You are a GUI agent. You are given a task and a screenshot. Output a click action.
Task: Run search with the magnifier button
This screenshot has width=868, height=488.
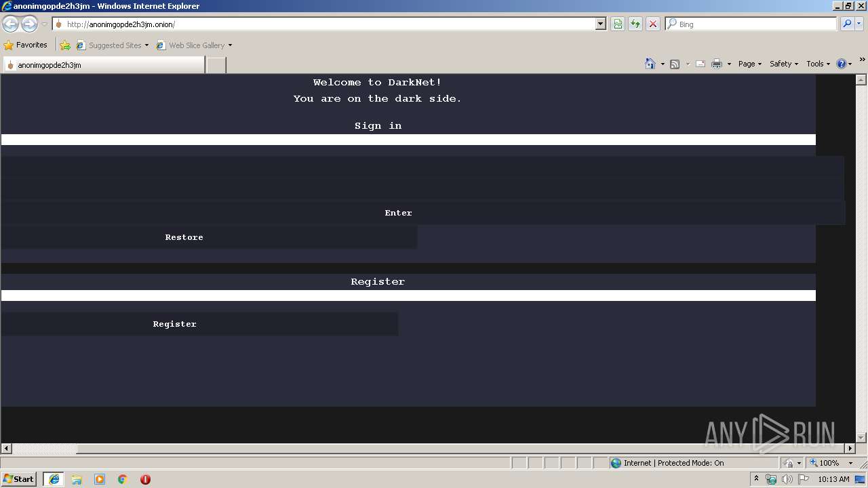847,24
